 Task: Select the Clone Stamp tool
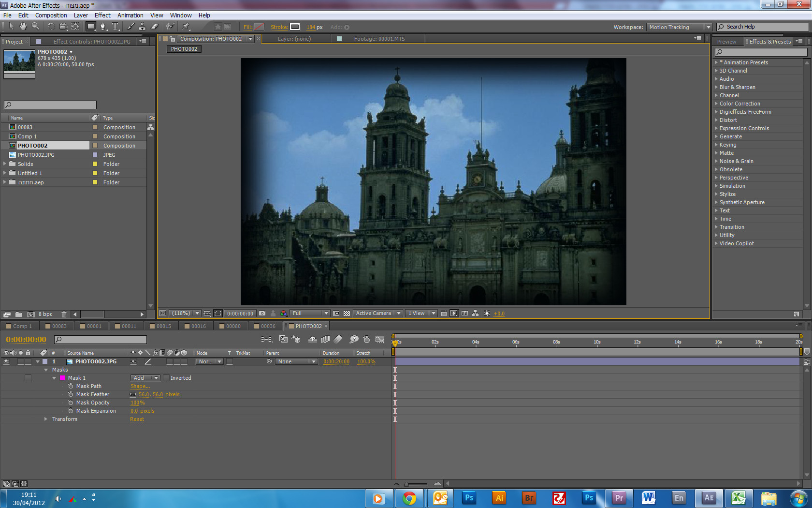tap(142, 27)
